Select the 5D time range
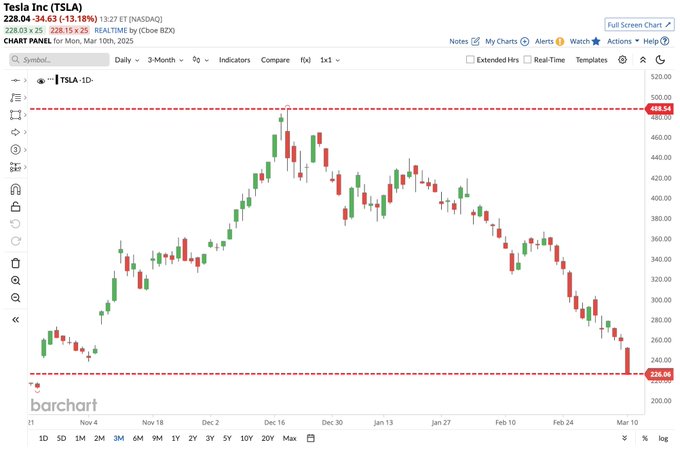 point(62,438)
